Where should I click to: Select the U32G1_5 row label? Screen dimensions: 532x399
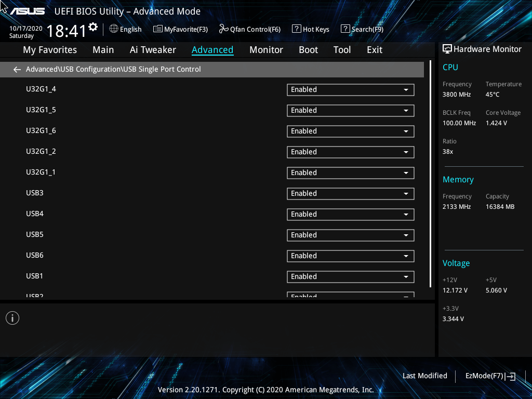coord(41,110)
